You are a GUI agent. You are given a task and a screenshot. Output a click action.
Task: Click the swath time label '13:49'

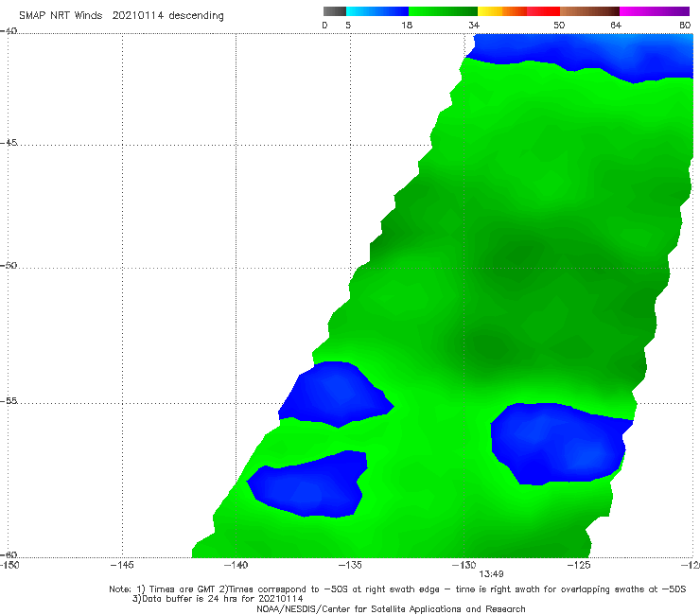click(x=492, y=574)
